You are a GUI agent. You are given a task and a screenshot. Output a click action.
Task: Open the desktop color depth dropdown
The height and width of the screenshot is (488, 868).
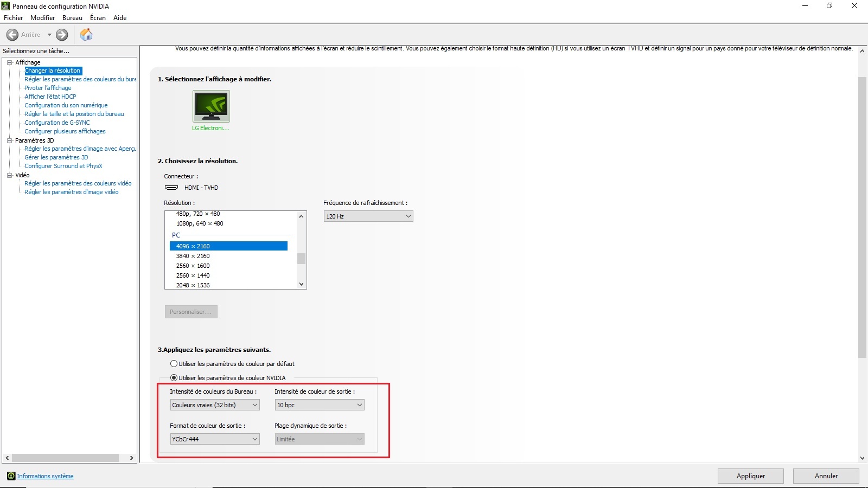click(215, 405)
